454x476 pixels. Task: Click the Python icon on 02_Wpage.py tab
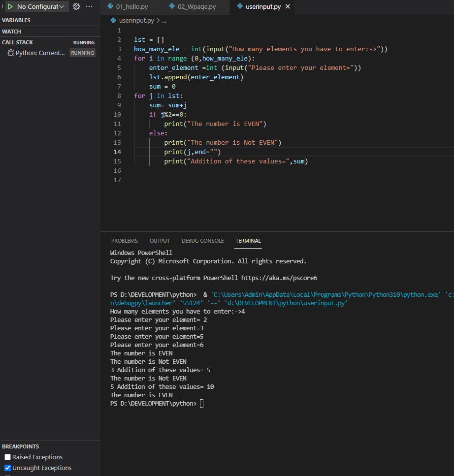coord(172,7)
